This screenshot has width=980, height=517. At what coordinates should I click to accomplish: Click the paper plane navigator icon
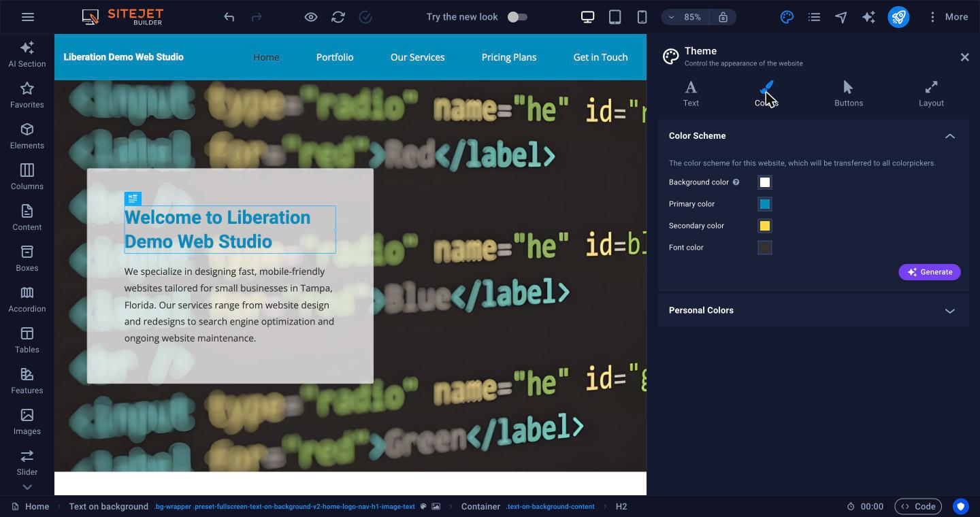coord(841,17)
